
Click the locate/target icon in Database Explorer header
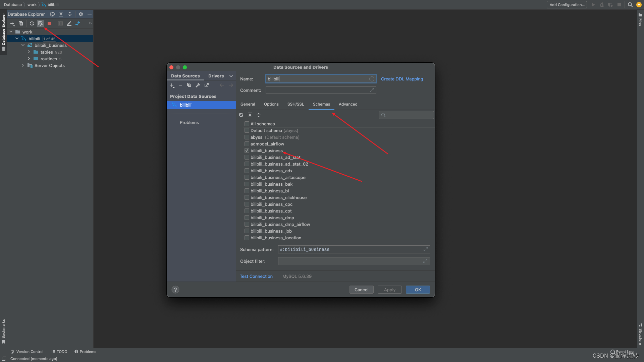pyautogui.click(x=52, y=14)
